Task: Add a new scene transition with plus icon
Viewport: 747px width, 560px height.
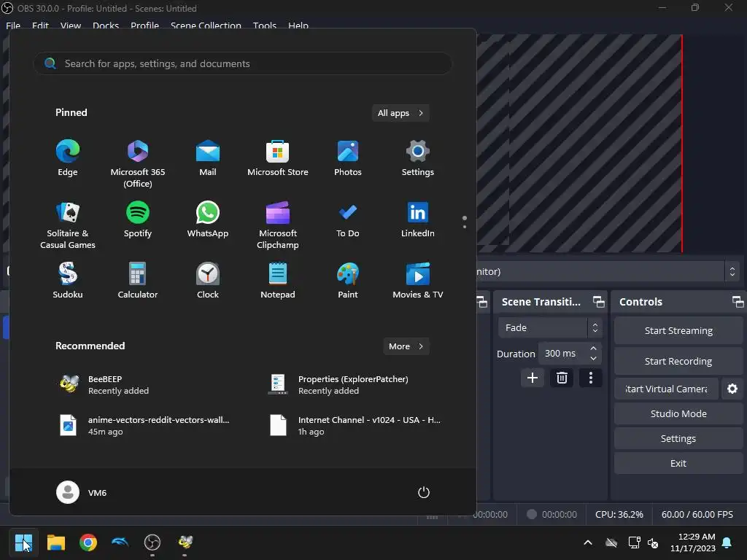Action: tap(532, 378)
